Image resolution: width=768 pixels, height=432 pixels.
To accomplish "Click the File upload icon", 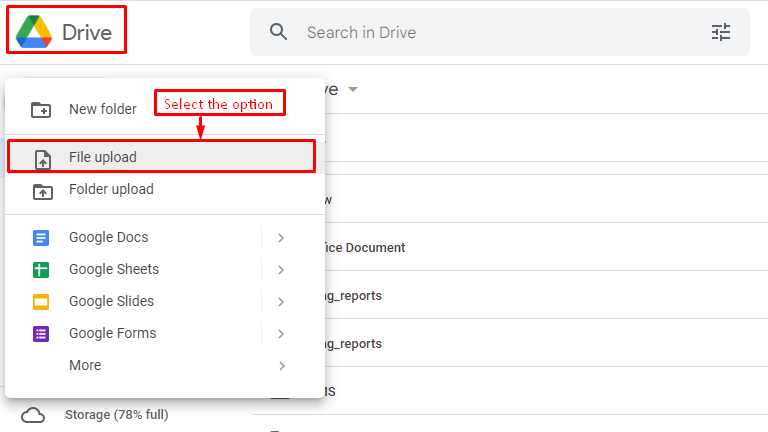I will pyautogui.click(x=43, y=159).
